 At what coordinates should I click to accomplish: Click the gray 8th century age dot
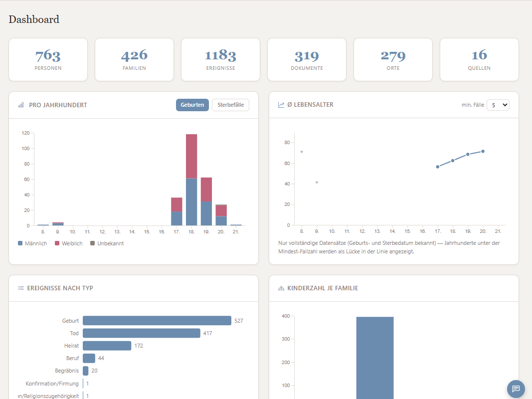pyautogui.click(x=302, y=152)
